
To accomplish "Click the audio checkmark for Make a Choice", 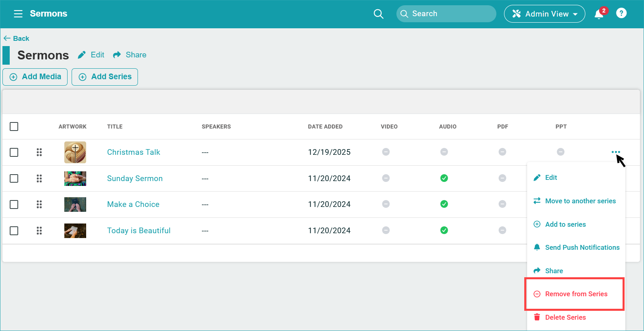I will pyautogui.click(x=444, y=204).
